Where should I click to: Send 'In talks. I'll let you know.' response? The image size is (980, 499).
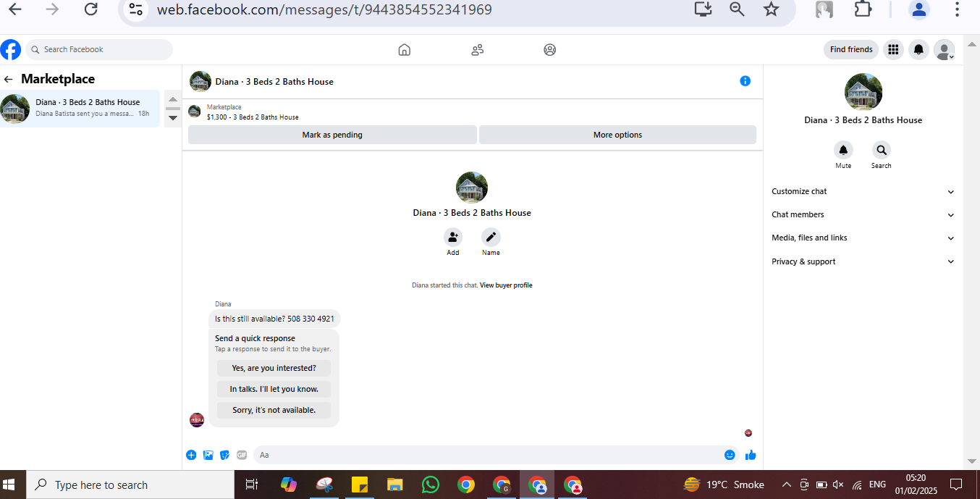[x=274, y=389]
